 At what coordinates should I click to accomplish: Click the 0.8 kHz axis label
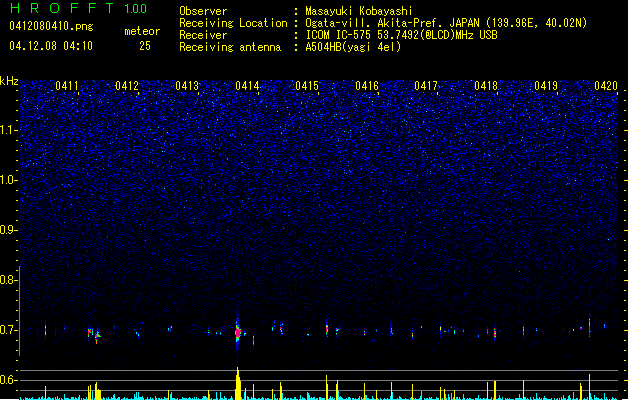click(9, 280)
